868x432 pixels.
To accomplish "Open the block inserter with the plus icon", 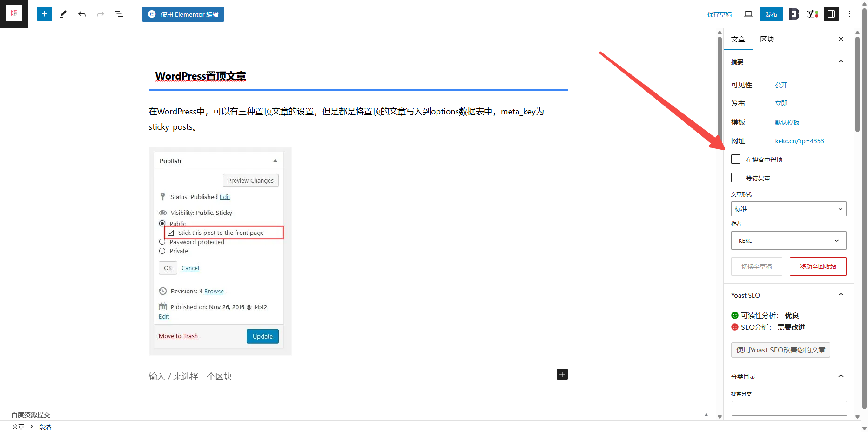I will click(x=44, y=14).
